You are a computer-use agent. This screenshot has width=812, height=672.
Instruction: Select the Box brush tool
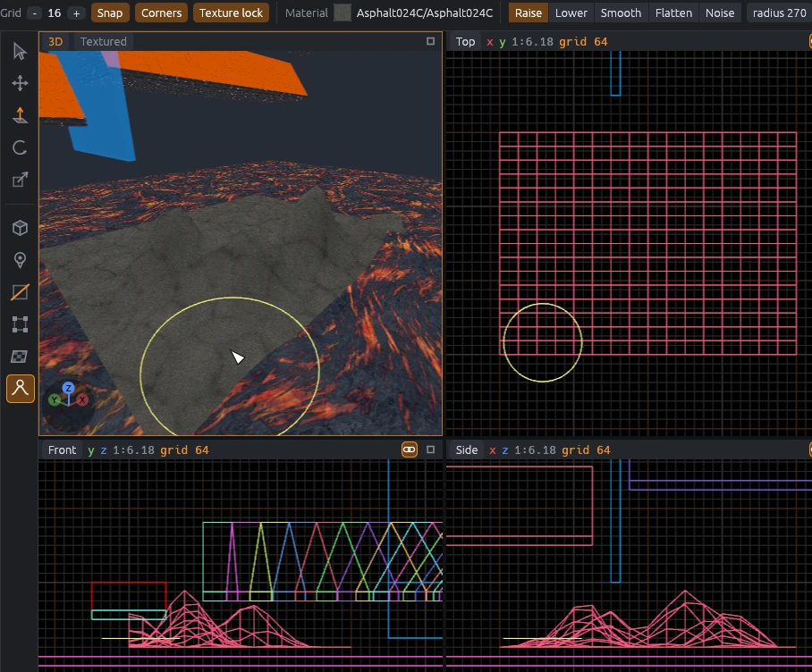20,228
